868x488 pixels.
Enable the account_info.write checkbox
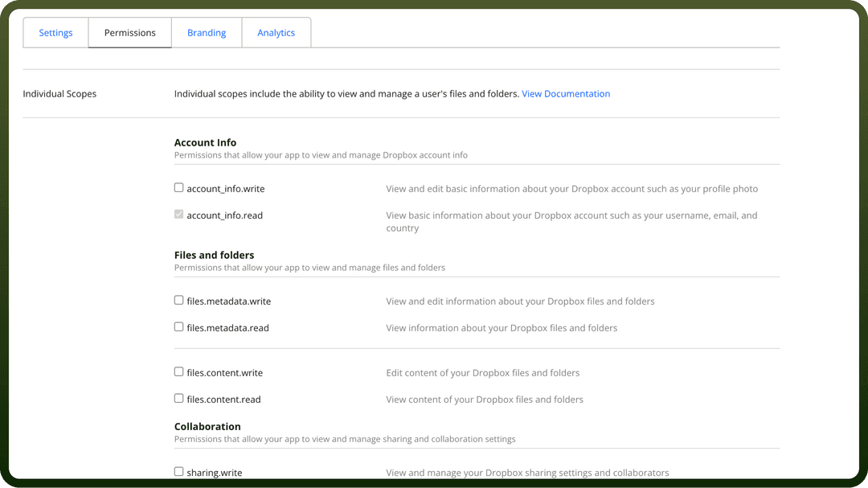click(178, 188)
